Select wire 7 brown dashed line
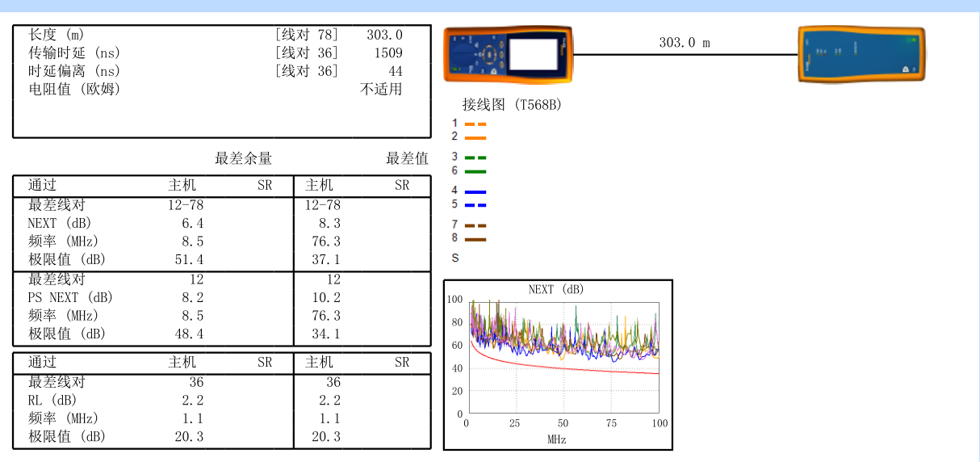Screen dimensions: 980x462 pos(475,226)
